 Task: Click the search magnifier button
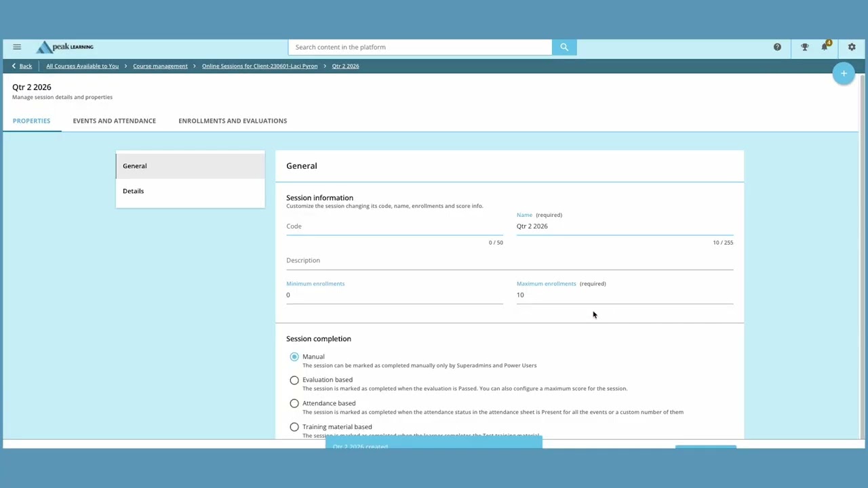564,47
